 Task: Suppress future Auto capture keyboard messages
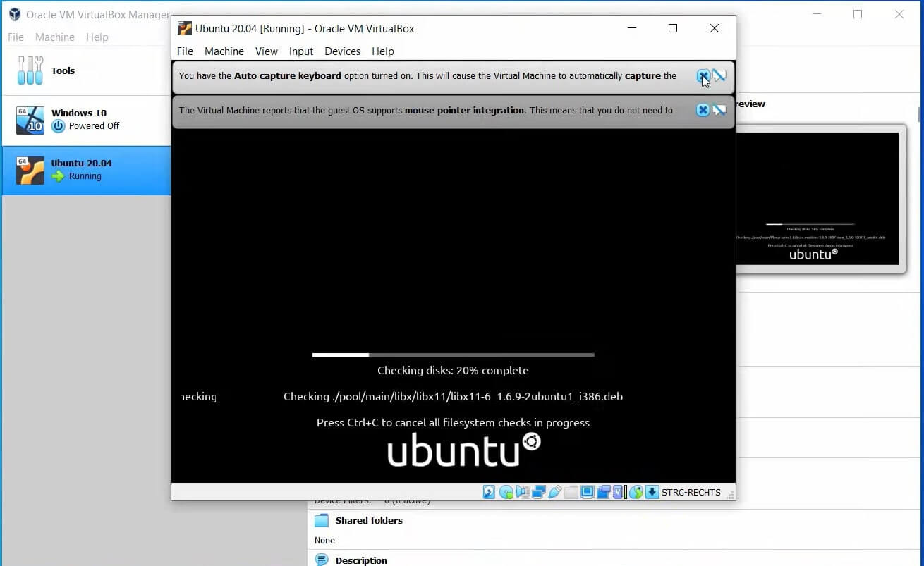click(x=719, y=76)
